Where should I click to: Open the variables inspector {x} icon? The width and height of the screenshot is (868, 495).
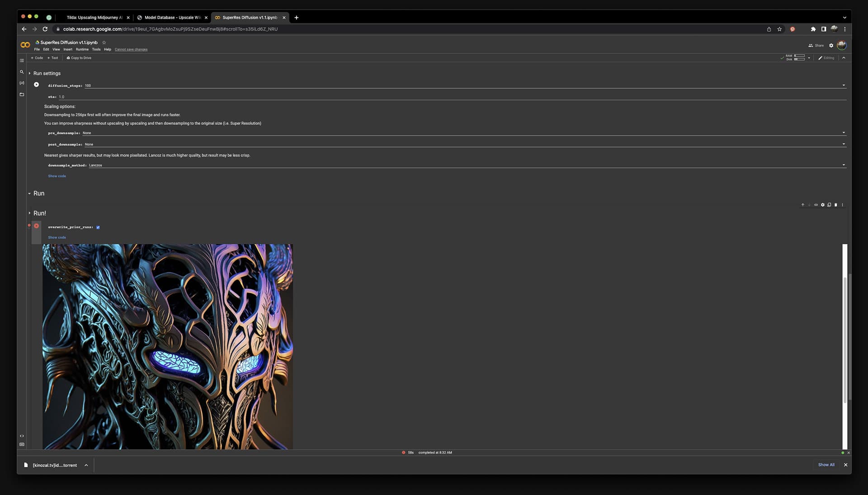click(22, 83)
